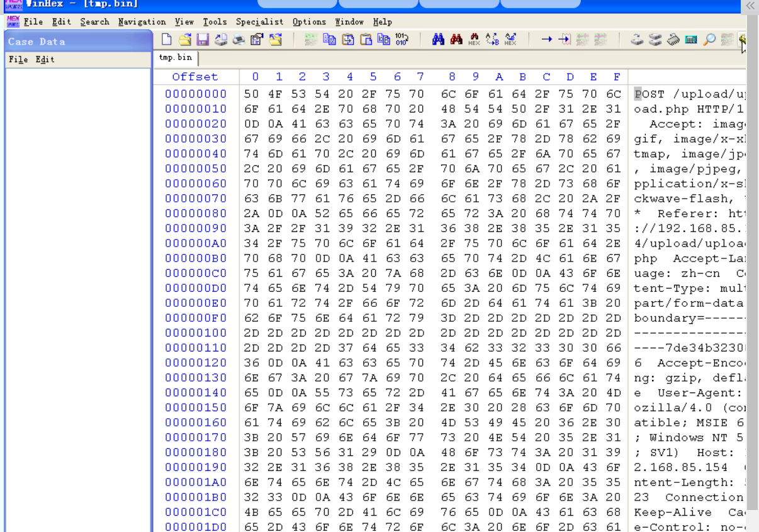The image size is (759, 532).
Task: Select the tmp.bin tab
Action: [176, 57]
